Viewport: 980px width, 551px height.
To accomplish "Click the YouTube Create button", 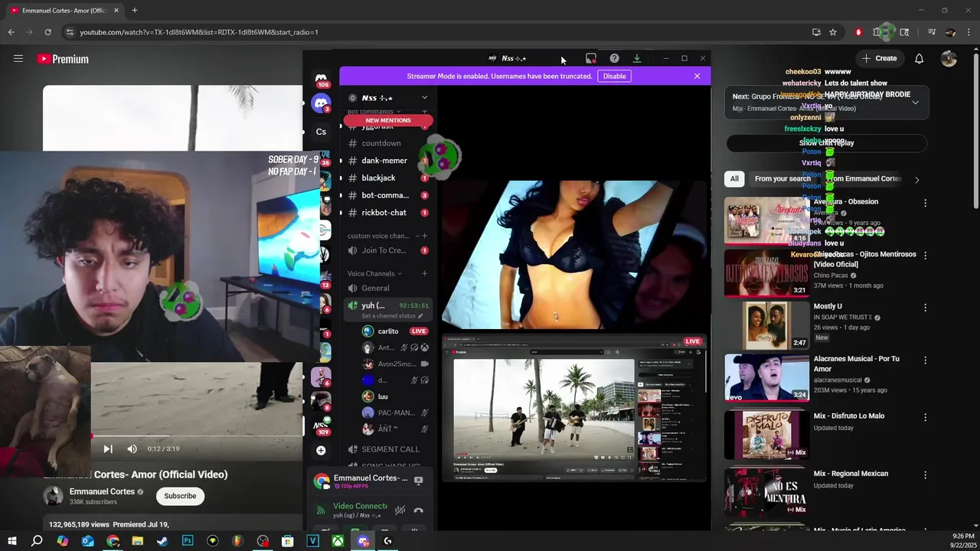I will coord(879,58).
